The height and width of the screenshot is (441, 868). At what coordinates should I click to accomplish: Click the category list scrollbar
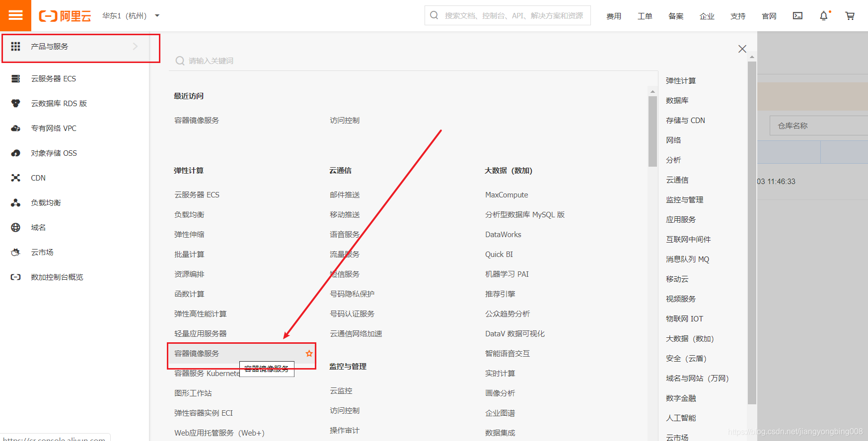pos(752,233)
